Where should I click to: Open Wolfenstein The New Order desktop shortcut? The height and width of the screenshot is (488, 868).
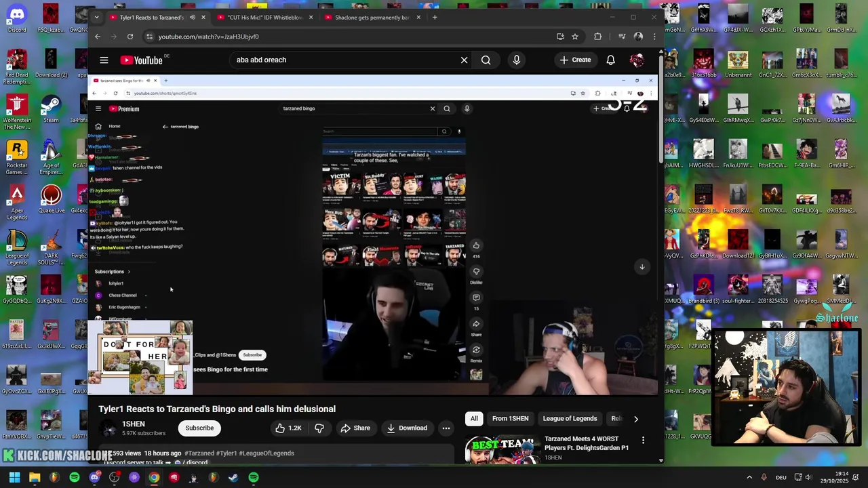17,112
